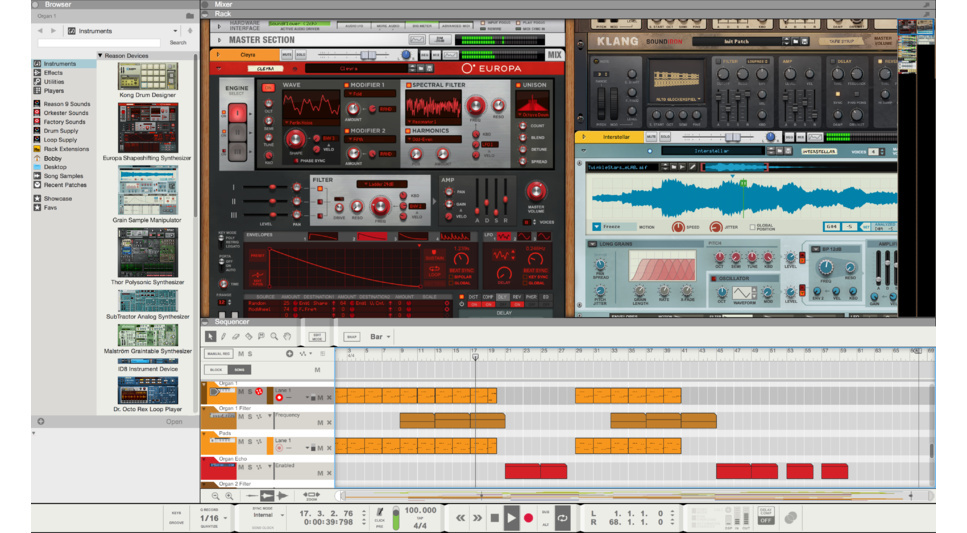Image resolution: width=967 pixels, height=533 pixels.
Task: Click the Open button in Browser
Action: tap(174, 422)
